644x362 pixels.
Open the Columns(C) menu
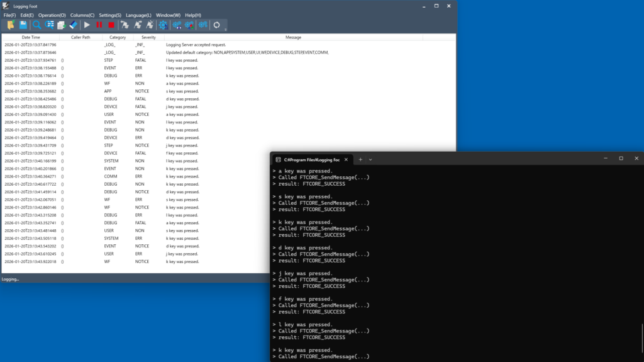click(x=82, y=15)
